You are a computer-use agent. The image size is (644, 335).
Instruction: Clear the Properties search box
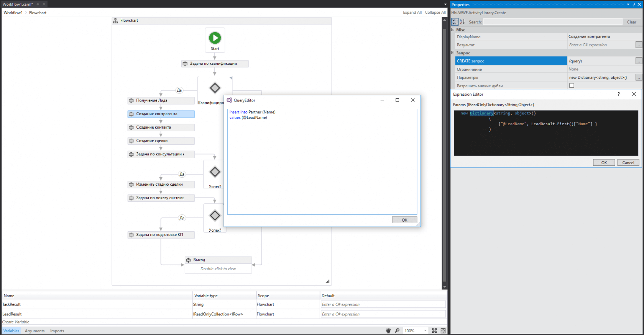pos(632,22)
